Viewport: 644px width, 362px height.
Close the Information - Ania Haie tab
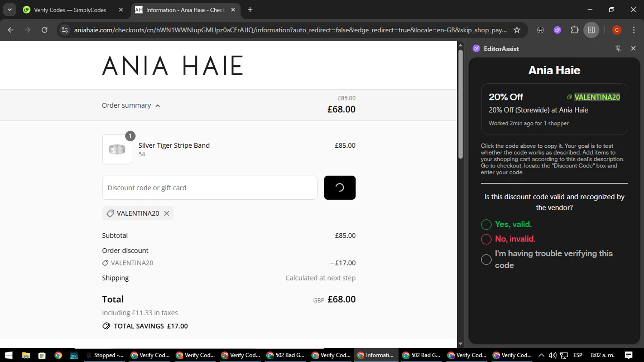(233, 9)
